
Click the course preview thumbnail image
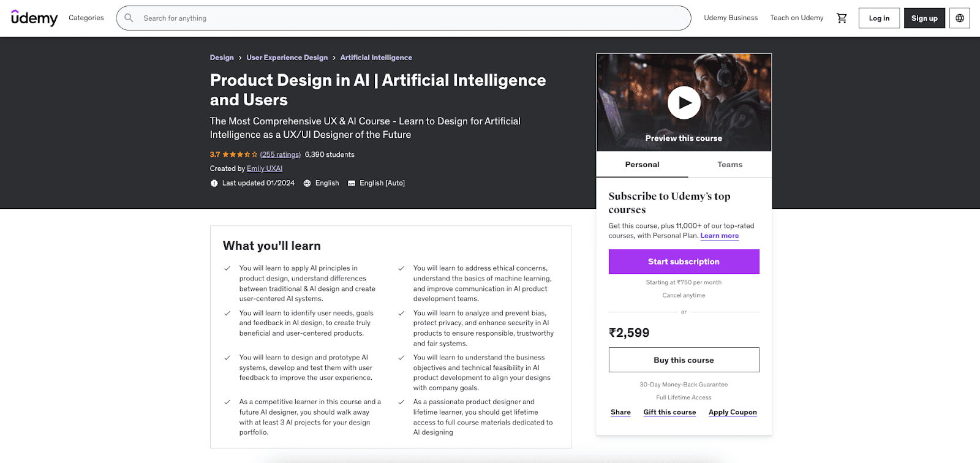[x=684, y=102]
